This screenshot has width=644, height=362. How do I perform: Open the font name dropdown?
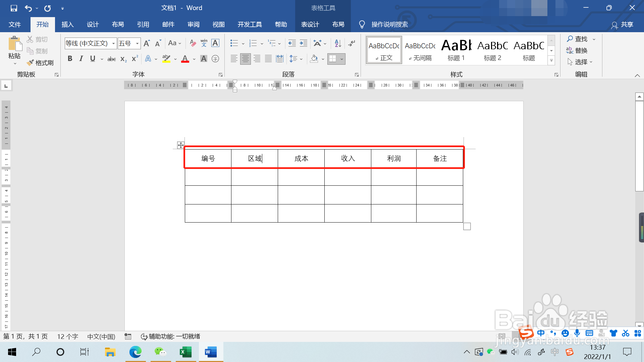point(113,43)
